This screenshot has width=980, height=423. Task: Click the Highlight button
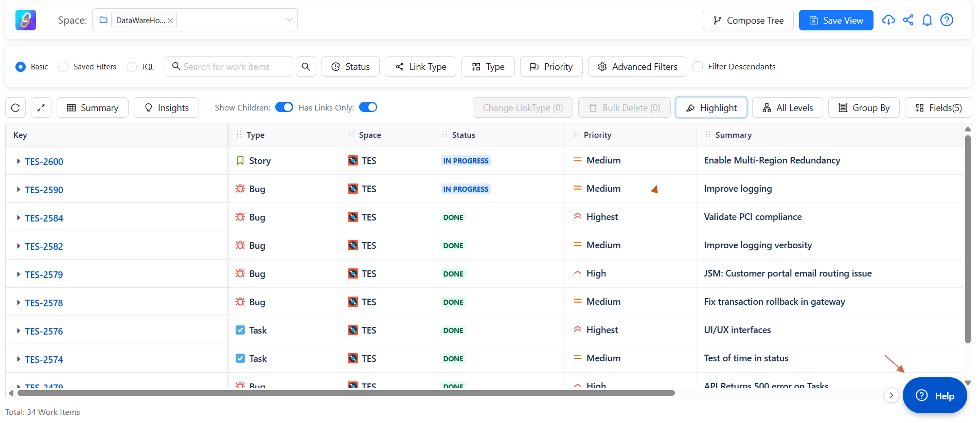coord(711,107)
